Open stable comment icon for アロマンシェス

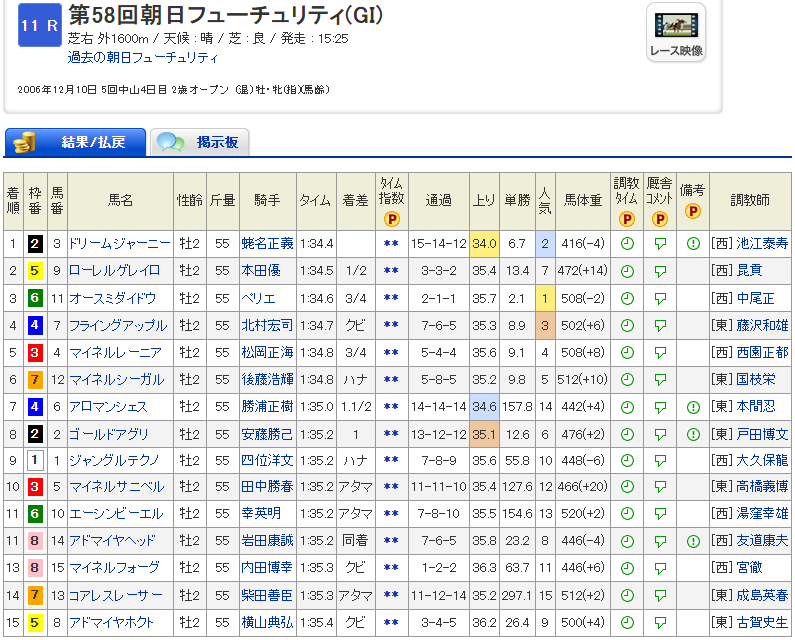[x=660, y=407]
